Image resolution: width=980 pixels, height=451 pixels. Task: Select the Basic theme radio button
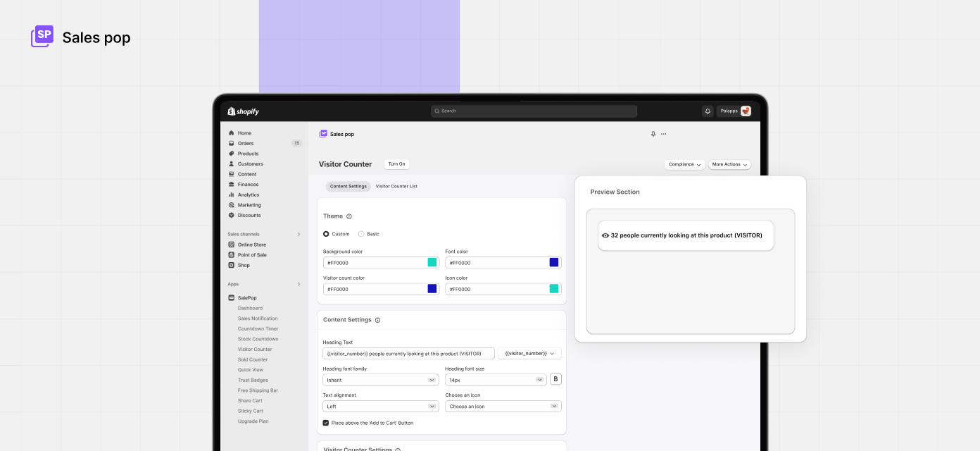click(361, 234)
